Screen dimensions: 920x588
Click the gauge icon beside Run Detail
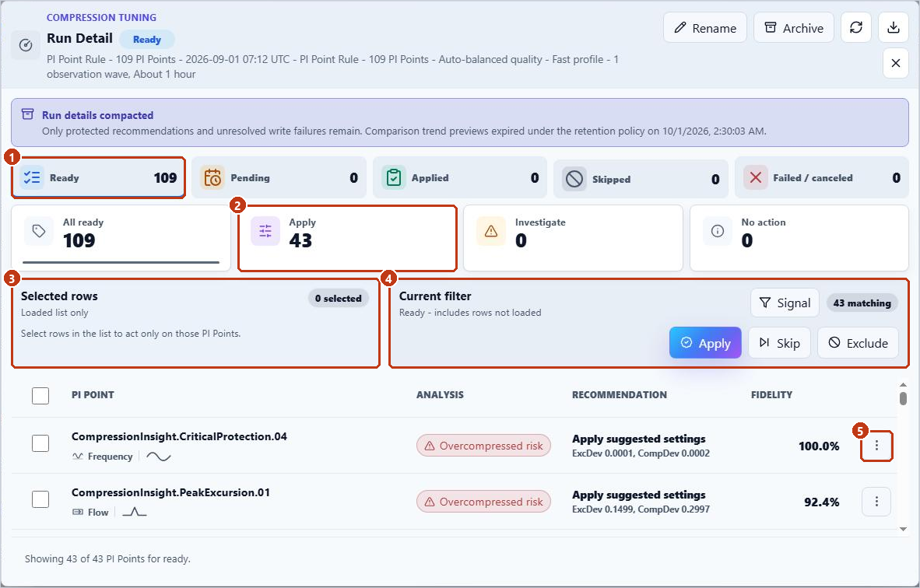coord(26,45)
